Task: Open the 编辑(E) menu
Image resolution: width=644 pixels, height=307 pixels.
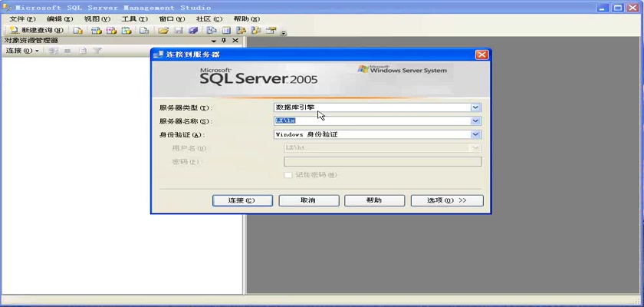Action: pyautogui.click(x=60, y=19)
